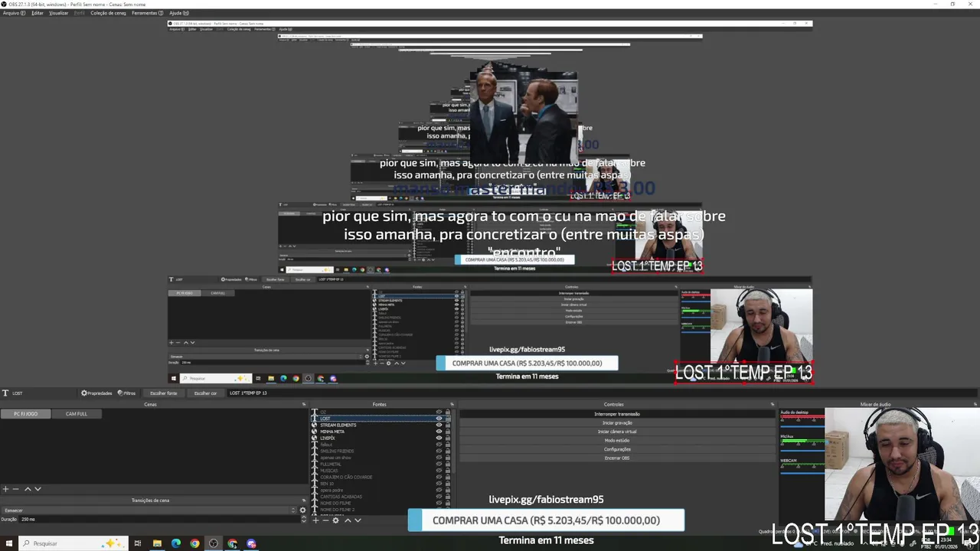Toggle the lock on LIVEPIX source
The height and width of the screenshot is (551, 980).
coord(448,438)
